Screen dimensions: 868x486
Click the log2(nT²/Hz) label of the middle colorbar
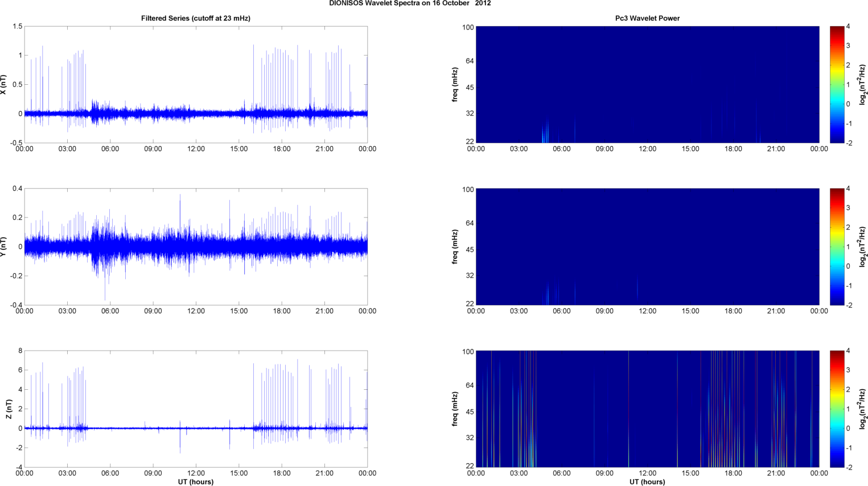863,247
